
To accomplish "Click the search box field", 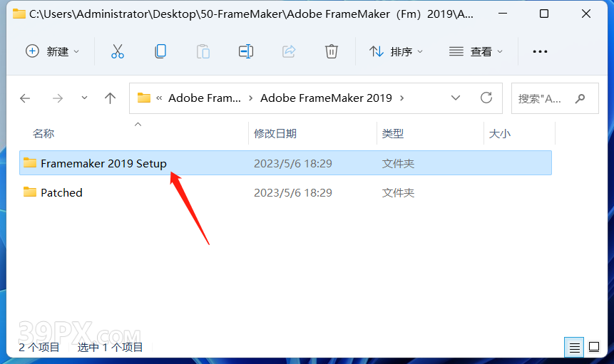I will pyautogui.click(x=555, y=98).
